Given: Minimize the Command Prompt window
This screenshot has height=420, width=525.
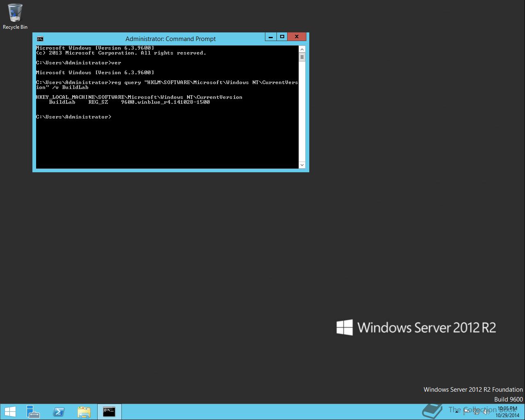Looking at the screenshot, I should pos(271,37).
